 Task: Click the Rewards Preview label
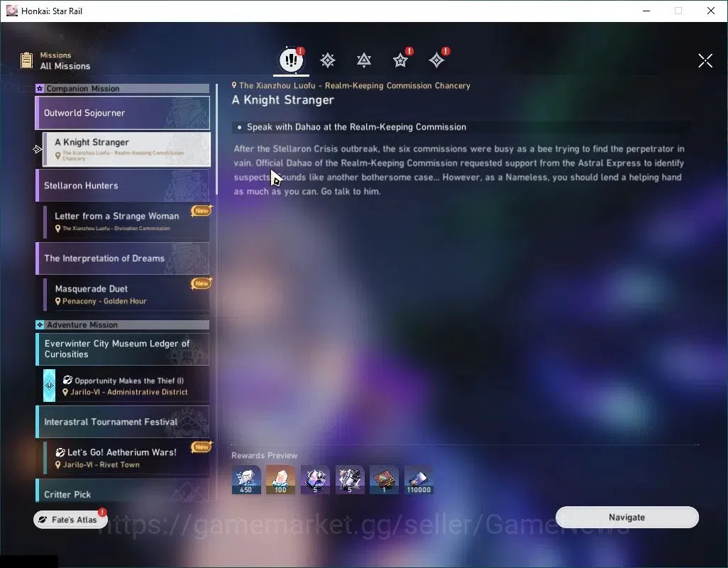(x=264, y=455)
